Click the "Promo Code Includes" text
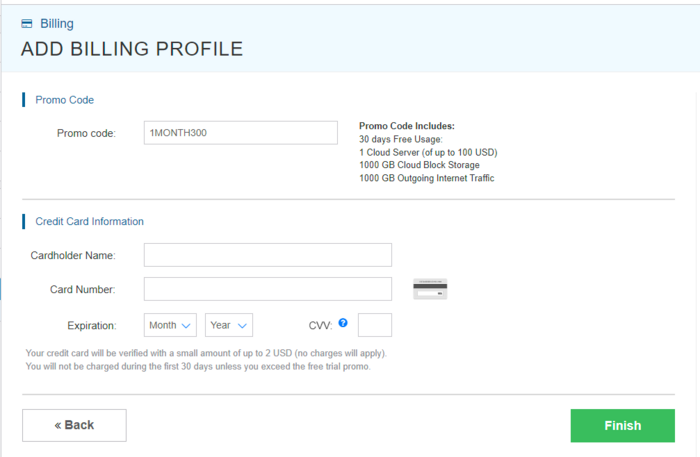This screenshot has width=700, height=457. point(406,126)
